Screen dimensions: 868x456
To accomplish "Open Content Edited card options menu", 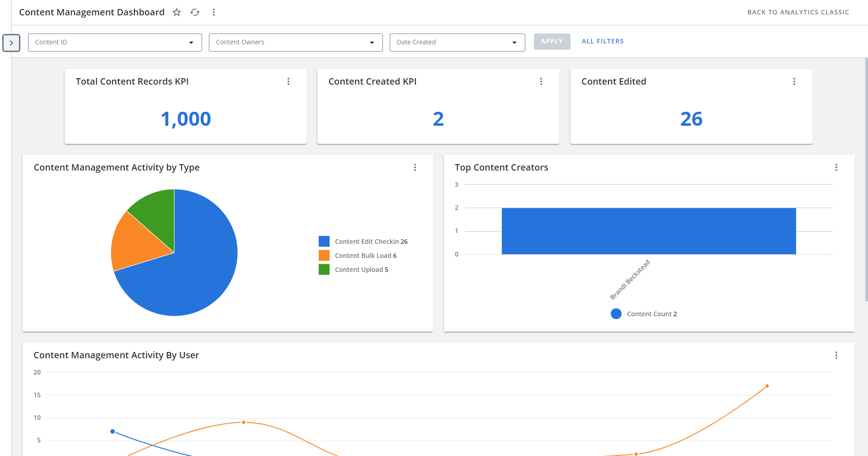I will click(x=794, y=81).
